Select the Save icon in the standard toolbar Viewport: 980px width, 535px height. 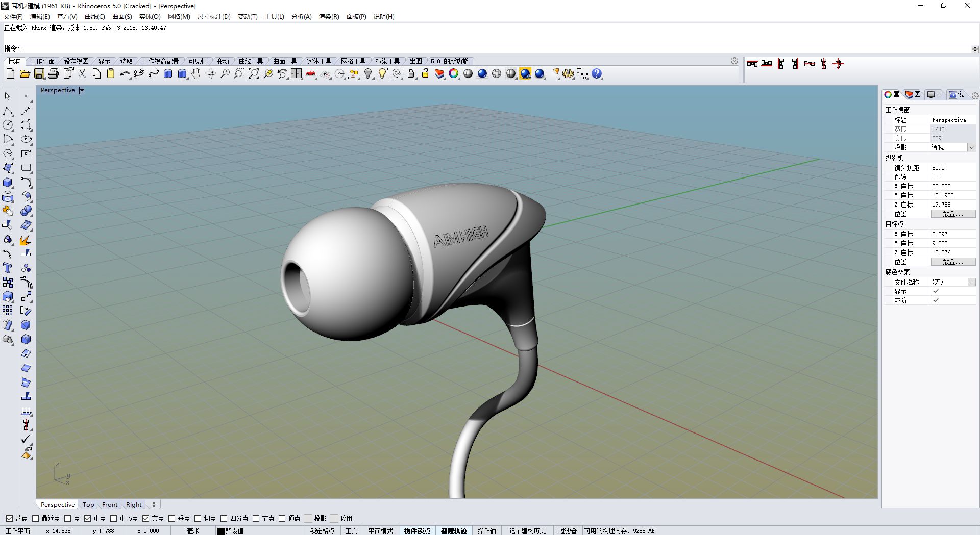pos(39,73)
